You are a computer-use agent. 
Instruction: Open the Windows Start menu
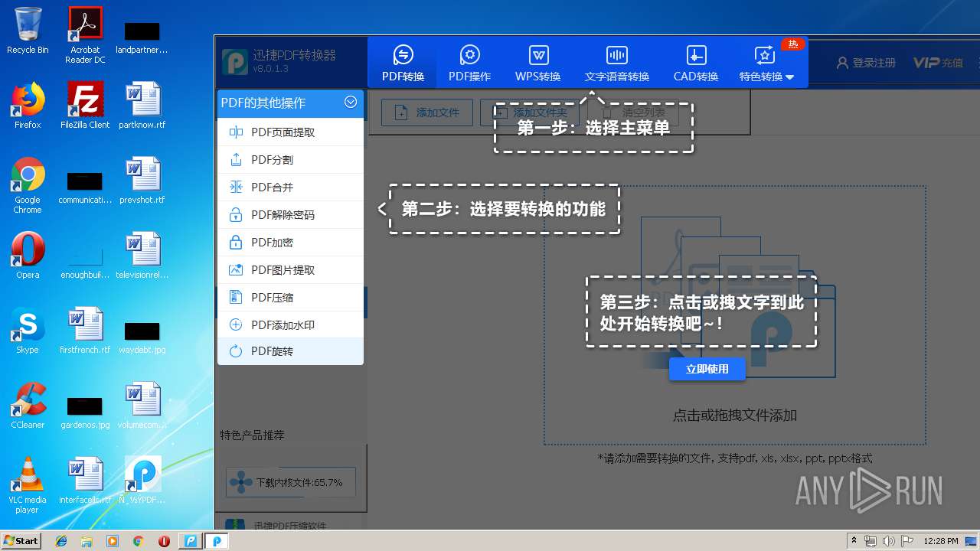click(x=21, y=540)
